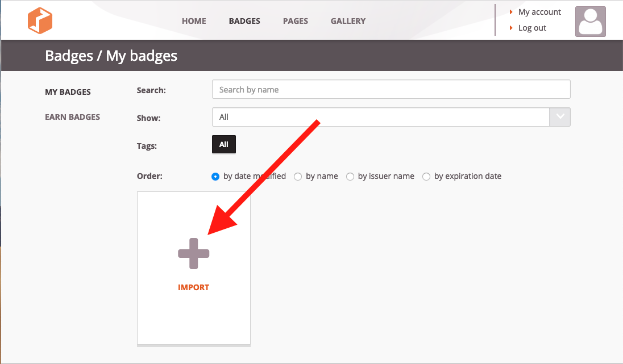
Task: Select order by date modified
Action: [x=215, y=176]
